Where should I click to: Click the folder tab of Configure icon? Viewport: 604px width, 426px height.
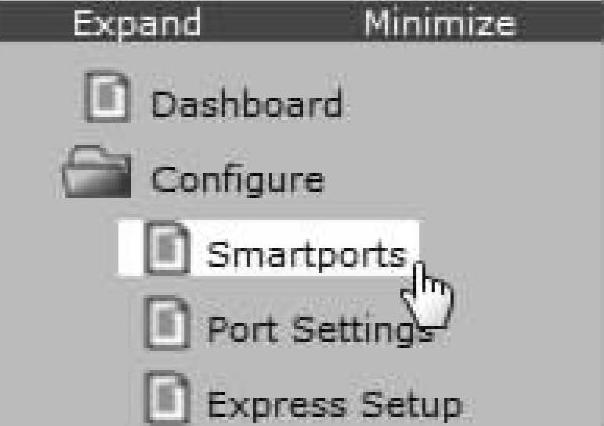(x=88, y=151)
